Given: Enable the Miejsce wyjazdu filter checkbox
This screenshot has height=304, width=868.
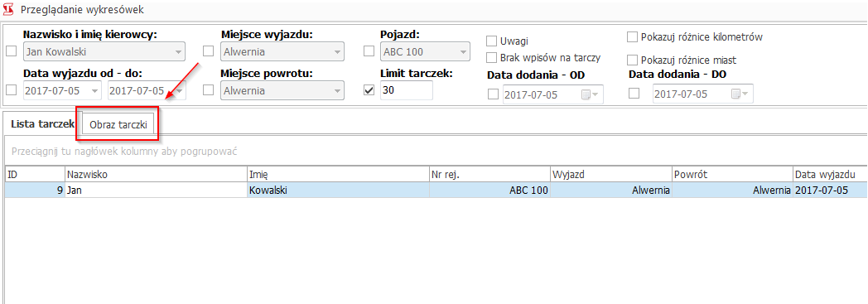Looking at the screenshot, I should pos(208,51).
